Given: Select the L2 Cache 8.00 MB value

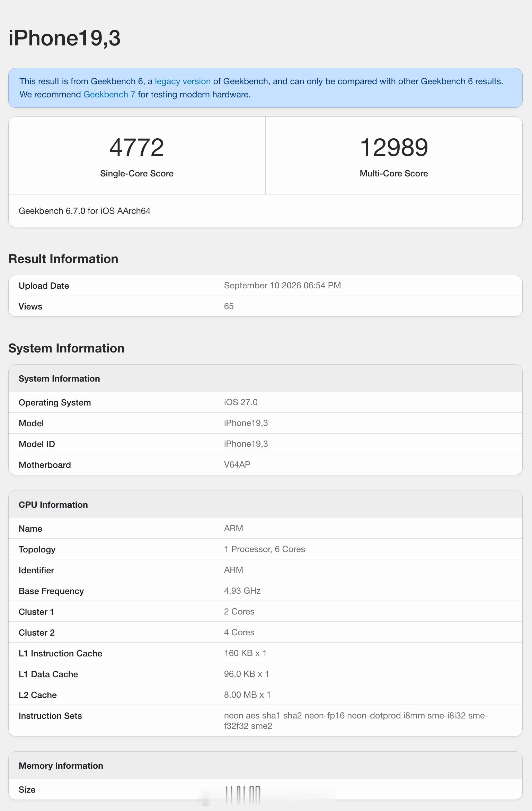Looking at the screenshot, I should pyautogui.click(x=247, y=695).
